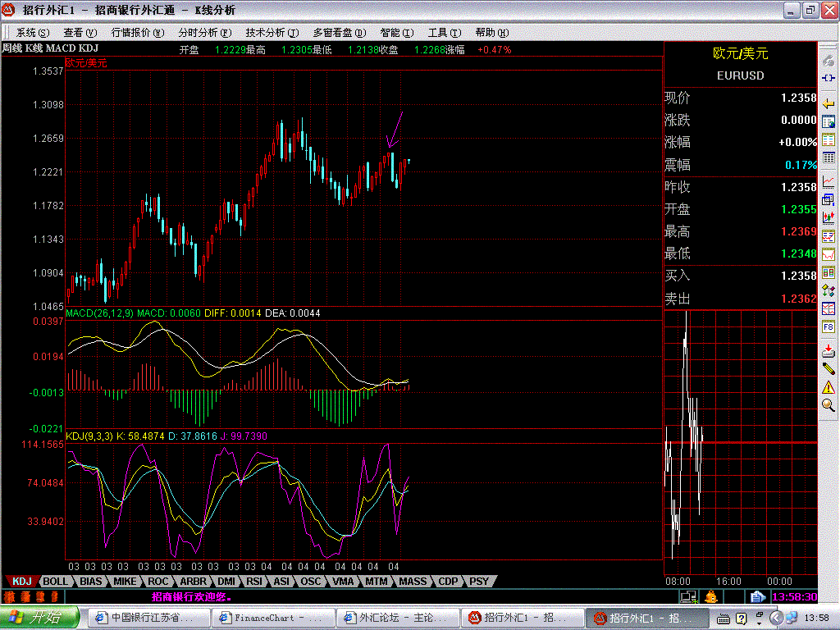Screen dimensions: 840x630
Task: Switch to the VMA indicator tab
Action: (344, 582)
